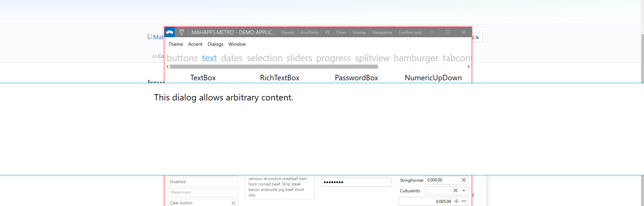Click the Disabled text box

(x=203, y=182)
